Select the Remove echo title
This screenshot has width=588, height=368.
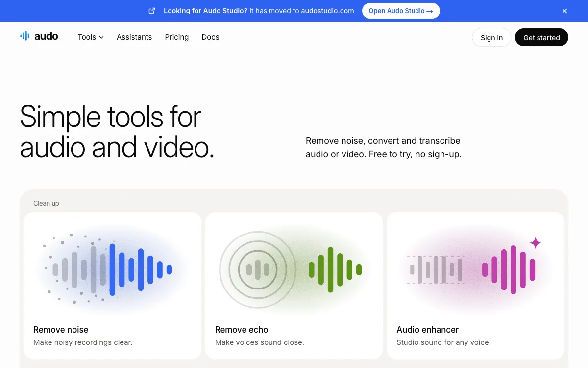tap(242, 330)
